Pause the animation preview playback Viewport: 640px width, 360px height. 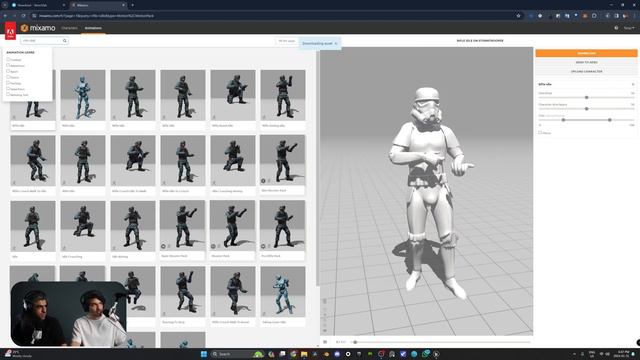(325, 342)
